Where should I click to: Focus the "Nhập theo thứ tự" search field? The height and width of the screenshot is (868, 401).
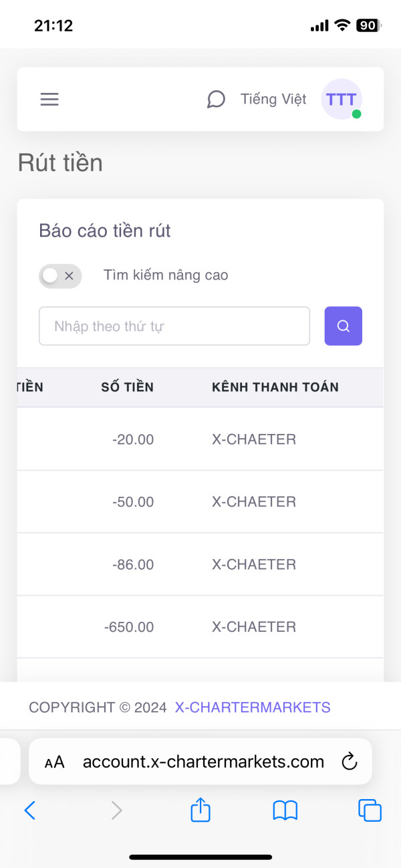pyautogui.click(x=174, y=326)
